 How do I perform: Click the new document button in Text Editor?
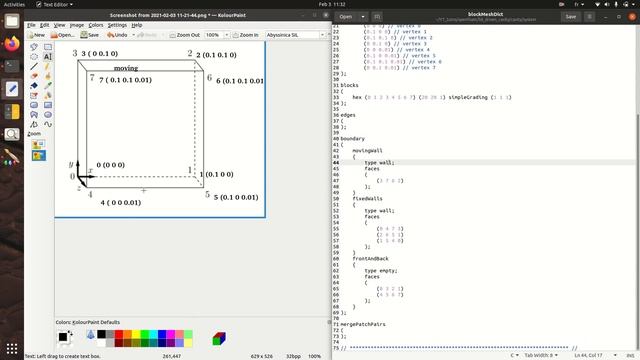377,17
